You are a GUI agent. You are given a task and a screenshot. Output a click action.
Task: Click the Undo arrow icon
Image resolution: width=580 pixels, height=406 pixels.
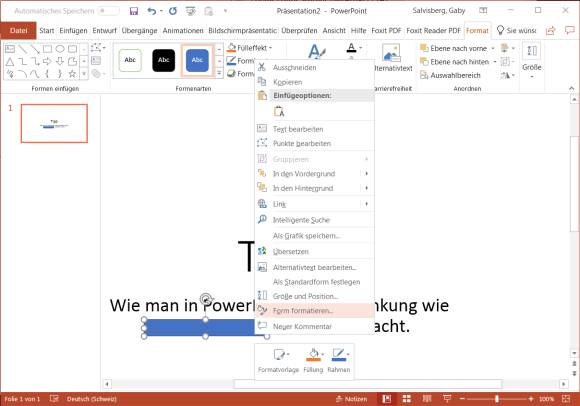(x=152, y=11)
